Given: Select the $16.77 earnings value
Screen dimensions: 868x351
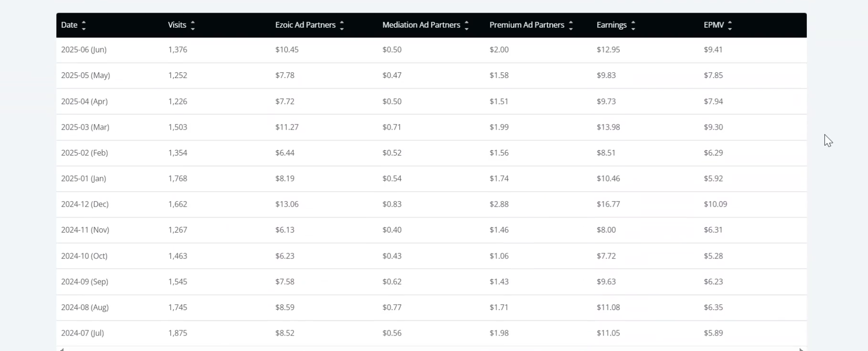Looking at the screenshot, I should pyautogui.click(x=608, y=204).
